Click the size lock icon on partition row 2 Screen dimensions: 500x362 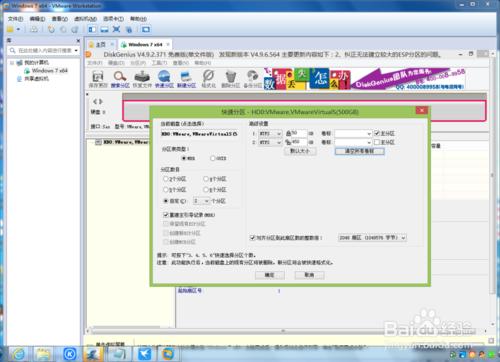click(289, 142)
